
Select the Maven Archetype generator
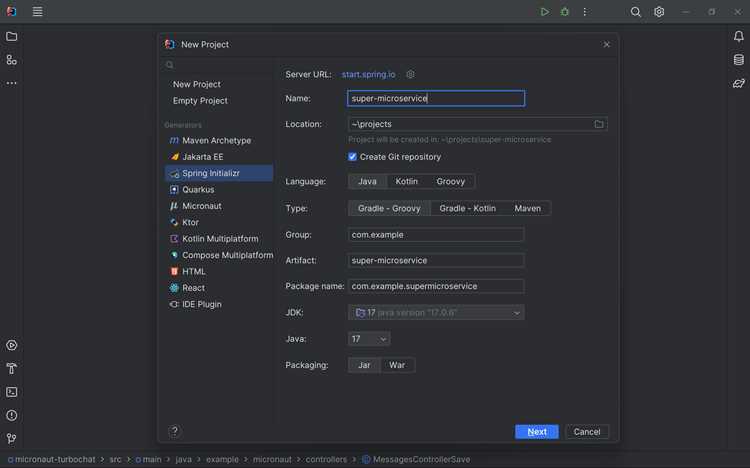point(217,140)
